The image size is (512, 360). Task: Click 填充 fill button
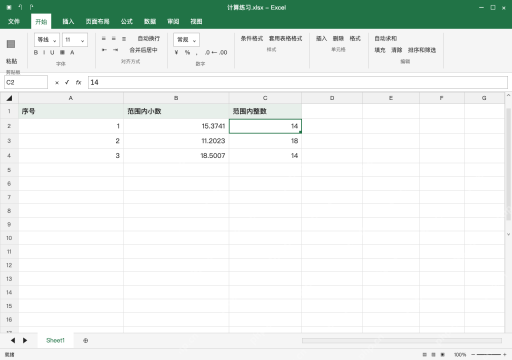point(380,50)
